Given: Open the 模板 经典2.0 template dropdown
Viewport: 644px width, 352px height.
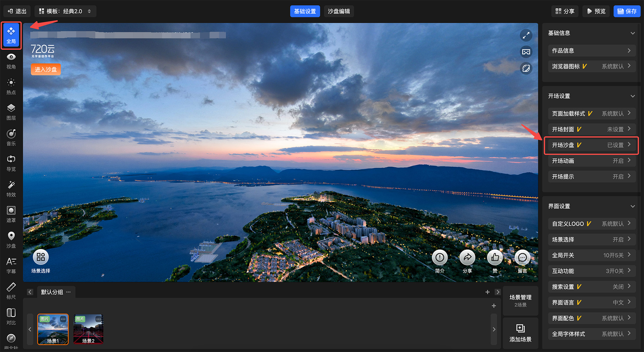Looking at the screenshot, I should pos(65,11).
